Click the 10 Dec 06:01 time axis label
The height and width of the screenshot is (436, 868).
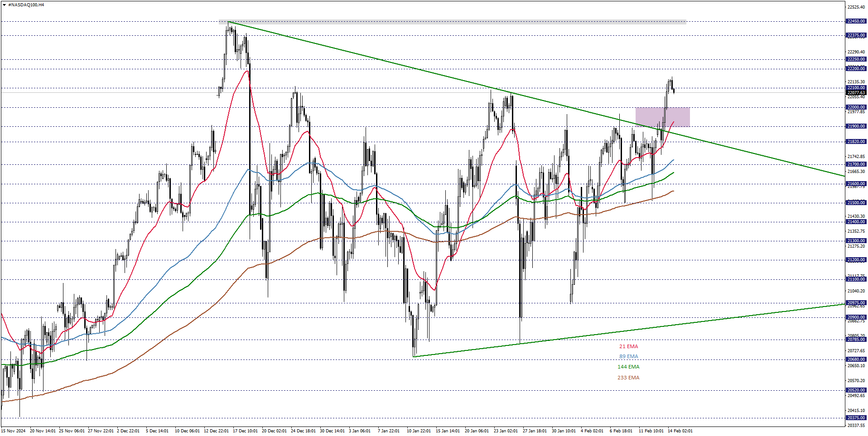click(187, 431)
